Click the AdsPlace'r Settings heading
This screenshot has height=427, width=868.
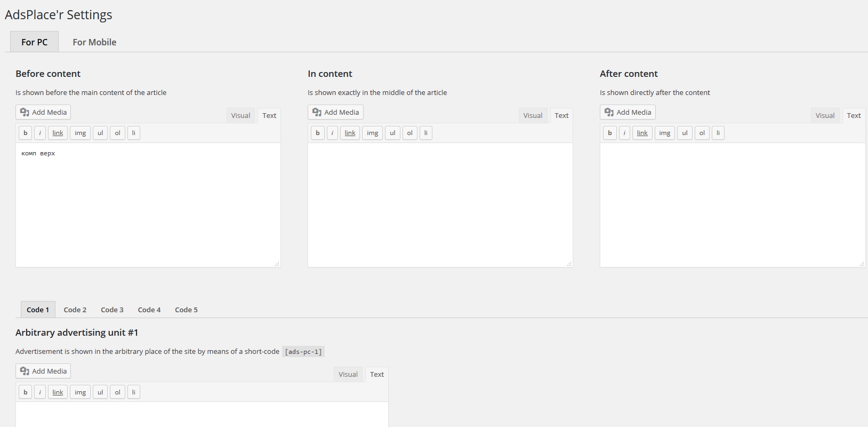[x=59, y=14]
